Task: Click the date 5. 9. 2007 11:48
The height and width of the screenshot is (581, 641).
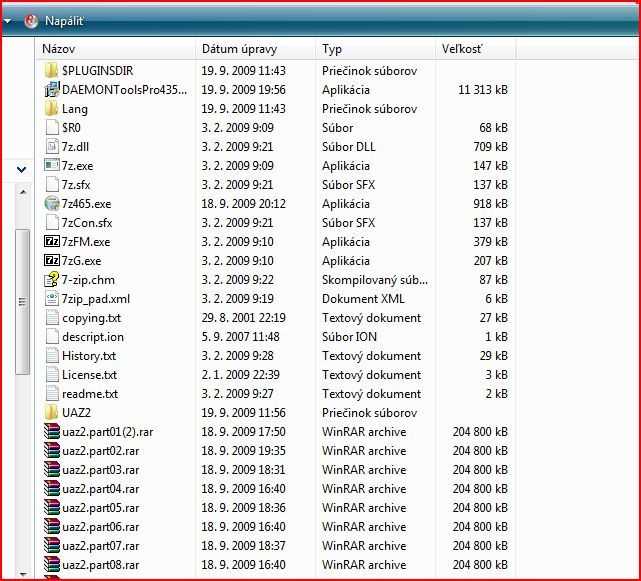Action: 241,337
